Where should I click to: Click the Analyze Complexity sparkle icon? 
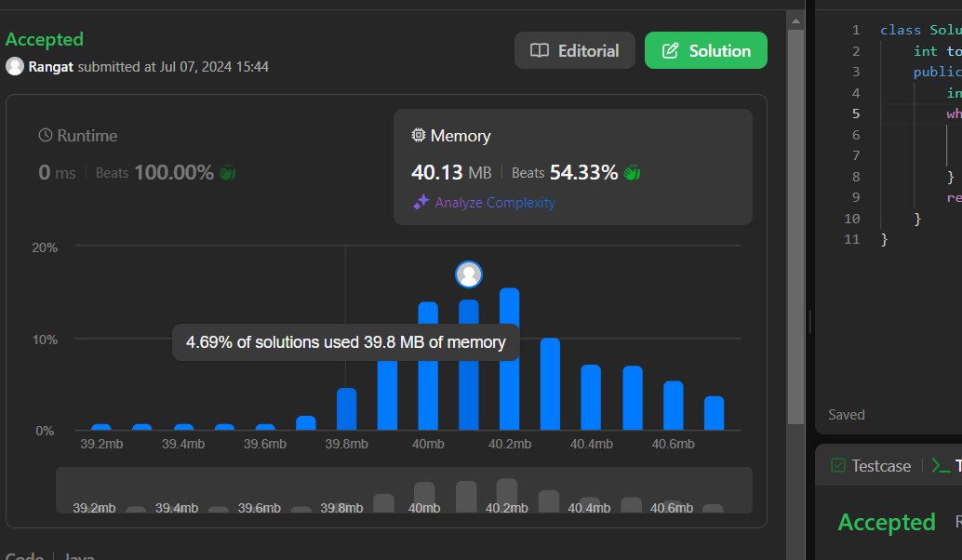(421, 203)
